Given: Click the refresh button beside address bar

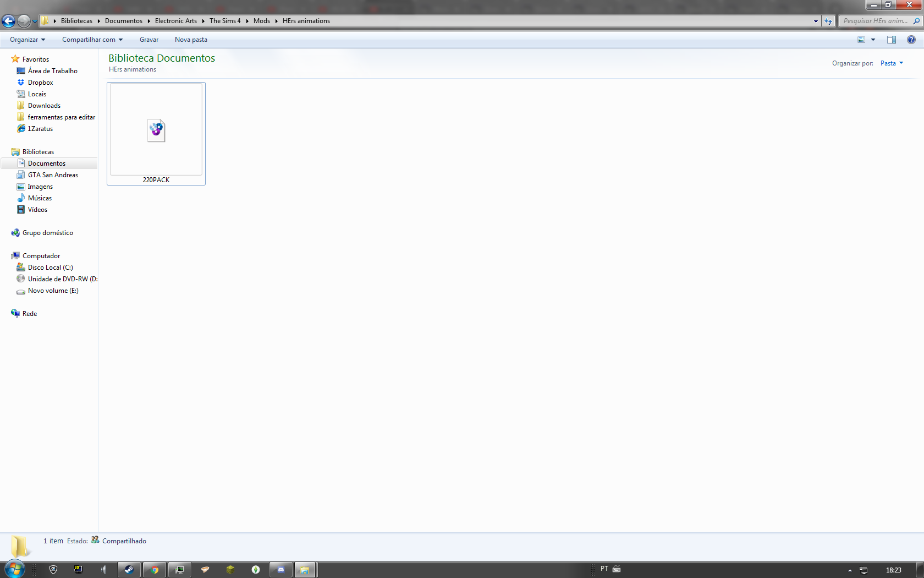Looking at the screenshot, I should click(x=828, y=21).
